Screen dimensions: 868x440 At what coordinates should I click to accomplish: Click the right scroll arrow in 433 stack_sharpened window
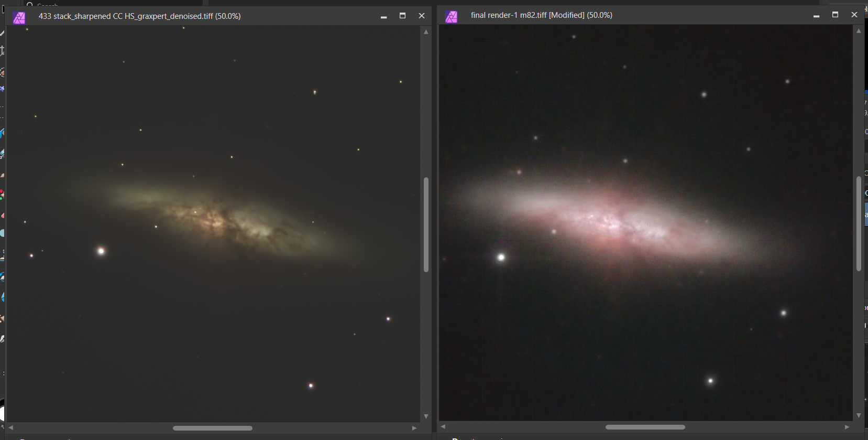414,428
